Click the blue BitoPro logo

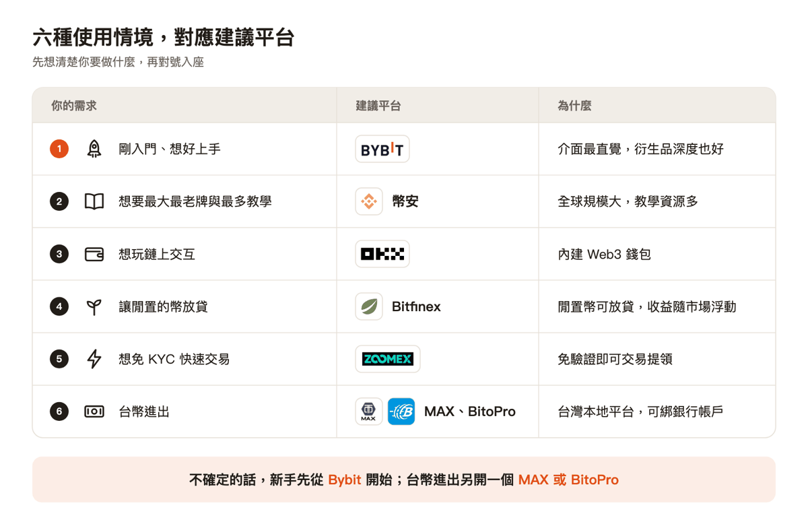pos(401,411)
